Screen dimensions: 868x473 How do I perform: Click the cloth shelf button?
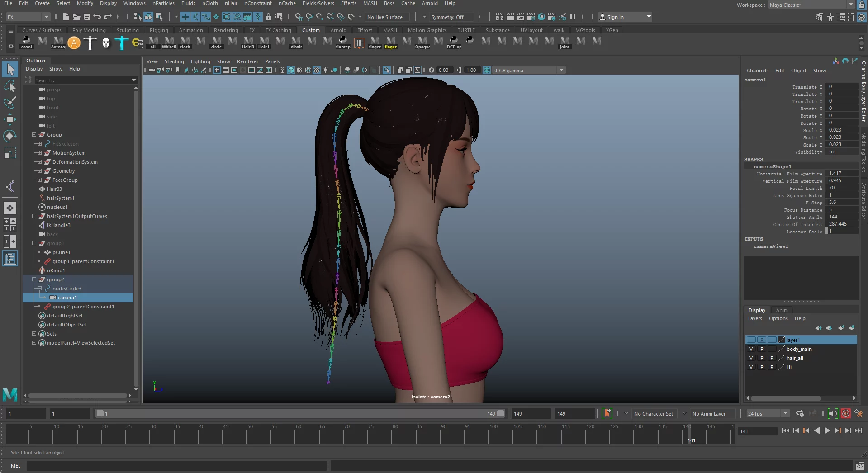click(185, 43)
